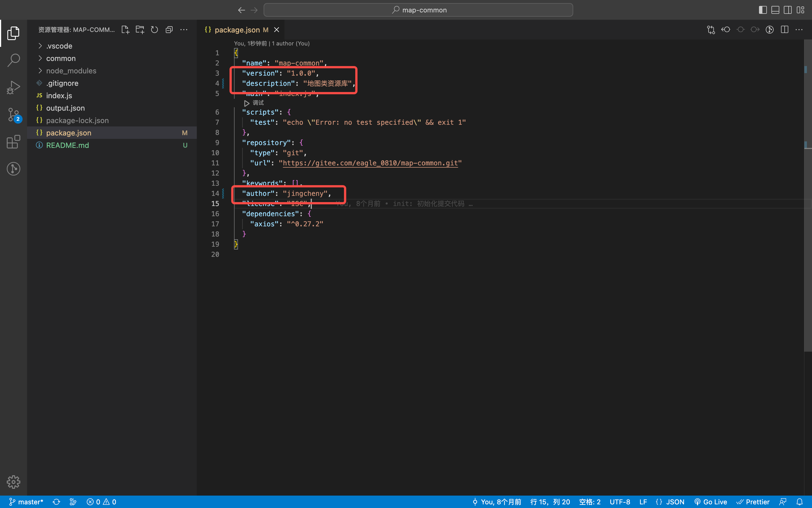Click blame info You, 8个月前 in status bar
Viewport: 812px width, 508px height.
(497, 502)
